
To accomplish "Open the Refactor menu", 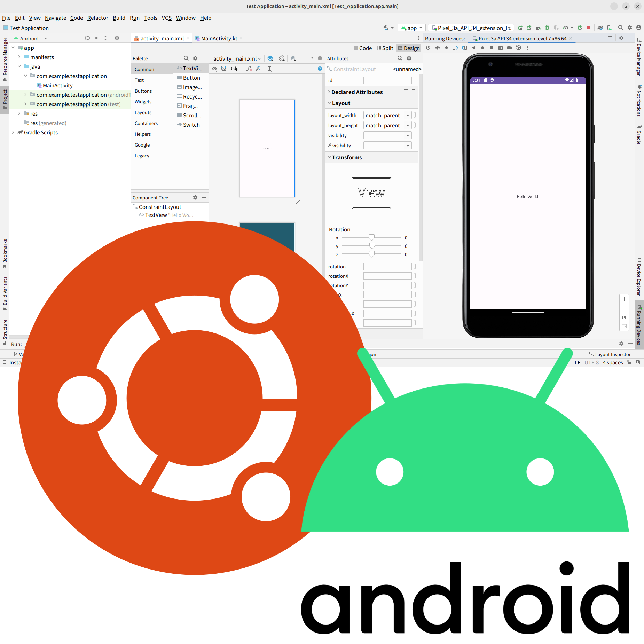I will click(97, 18).
